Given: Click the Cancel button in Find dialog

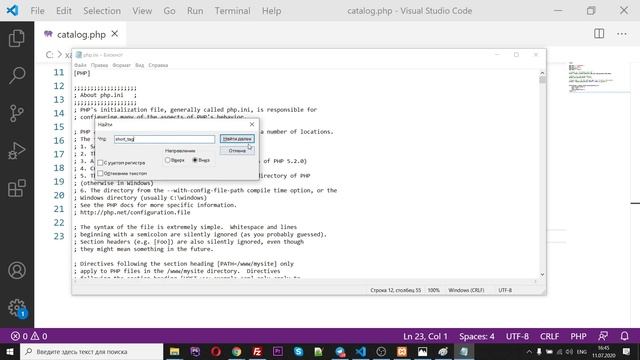Looking at the screenshot, I should [x=237, y=151].
